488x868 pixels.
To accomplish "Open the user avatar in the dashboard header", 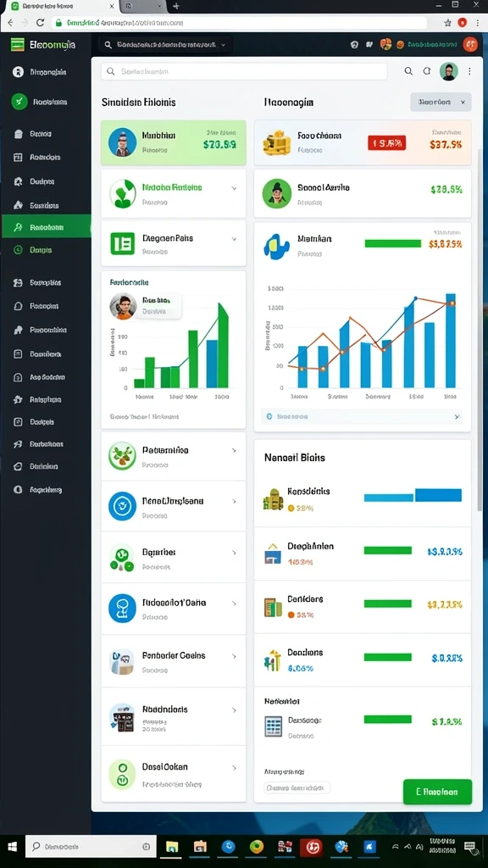I will 449,71.
